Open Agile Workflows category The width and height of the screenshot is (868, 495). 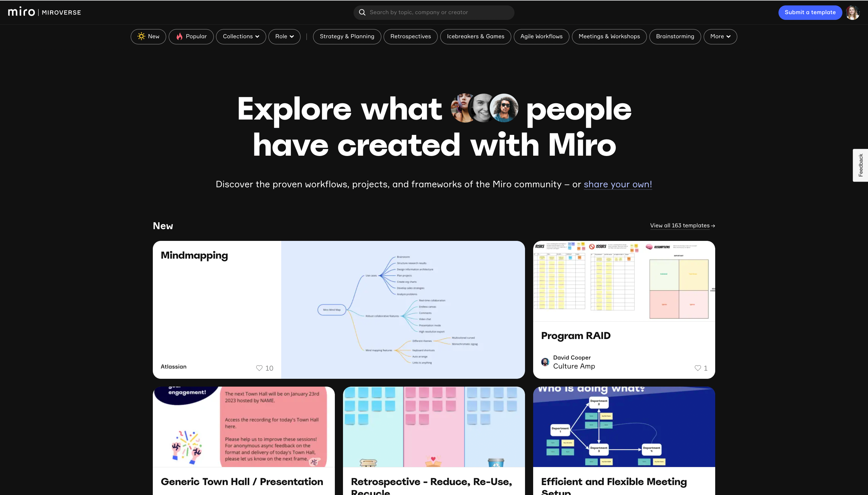(x=541, y=36)
